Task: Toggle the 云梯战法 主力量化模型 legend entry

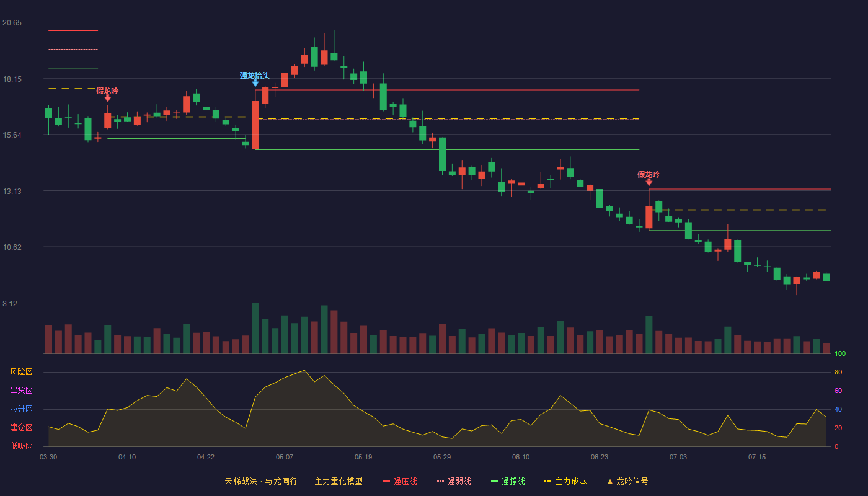Action: 294,481
